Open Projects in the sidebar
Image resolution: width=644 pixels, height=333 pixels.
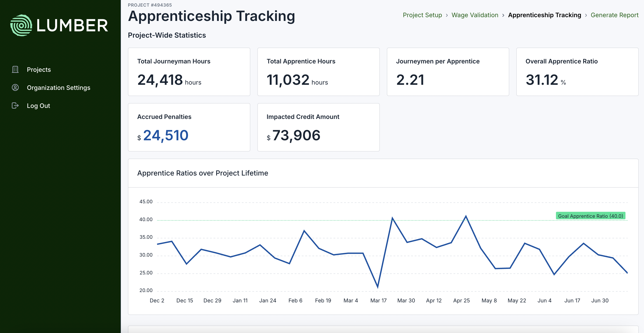click(39, 70)
